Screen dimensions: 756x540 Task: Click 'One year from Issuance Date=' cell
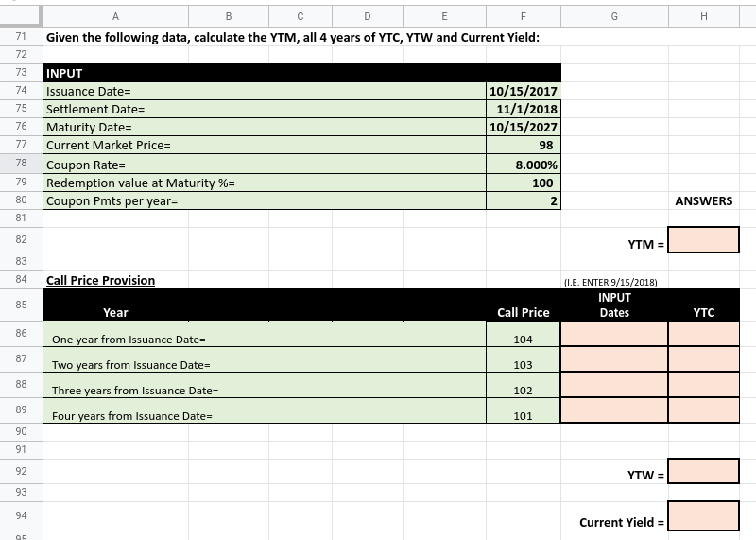click(265, 334)
